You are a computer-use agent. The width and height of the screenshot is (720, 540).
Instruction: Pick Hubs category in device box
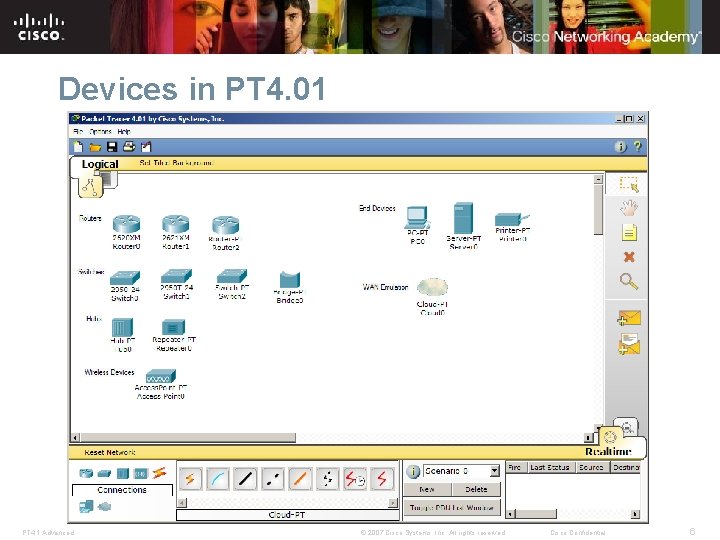(x=123, y=473)
